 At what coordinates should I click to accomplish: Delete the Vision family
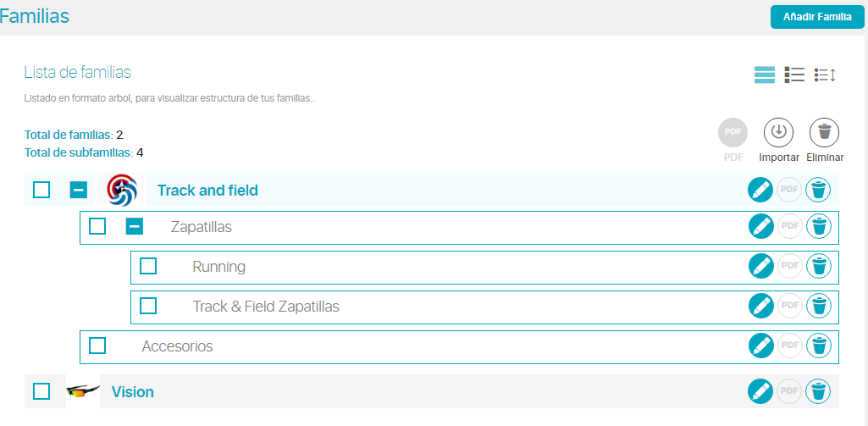click(818, 391)
